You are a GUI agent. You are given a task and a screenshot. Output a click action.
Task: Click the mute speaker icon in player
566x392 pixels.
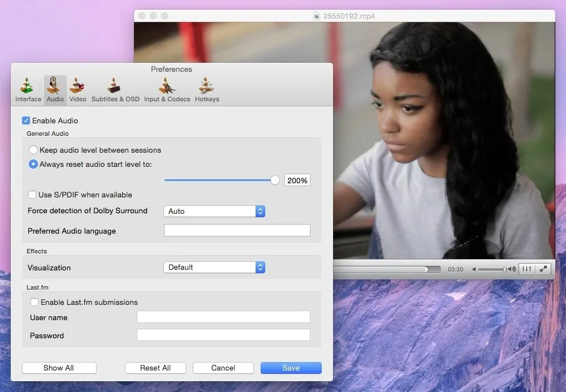[474, 269]
